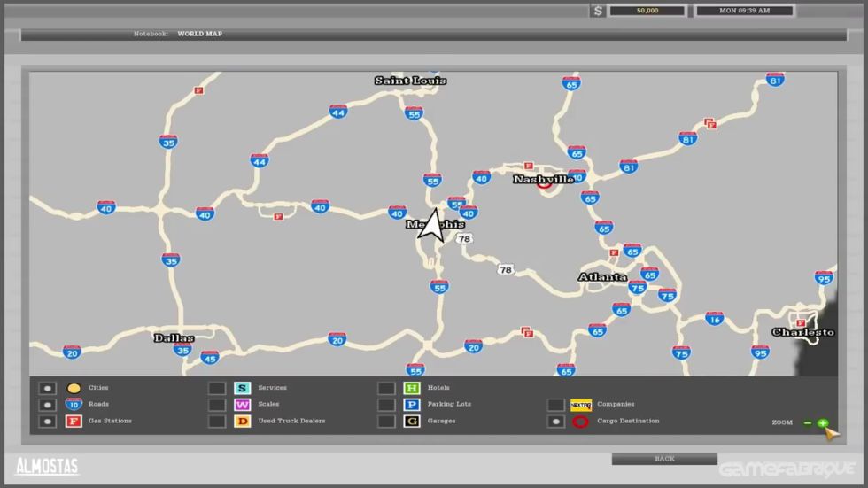Click the ZOOM label
Screen dimensions: 868x488
pos(782,422)
